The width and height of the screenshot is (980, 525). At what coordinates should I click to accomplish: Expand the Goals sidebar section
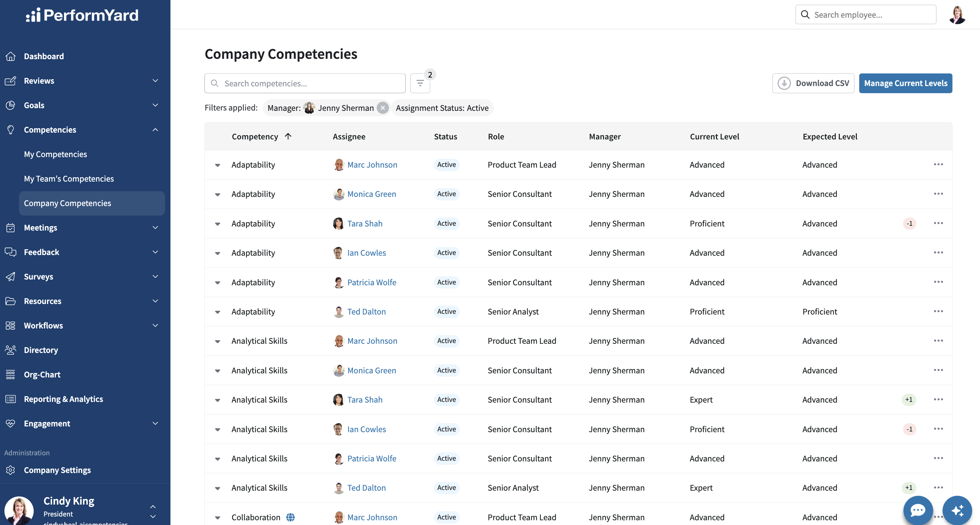[x=155, y=105]
